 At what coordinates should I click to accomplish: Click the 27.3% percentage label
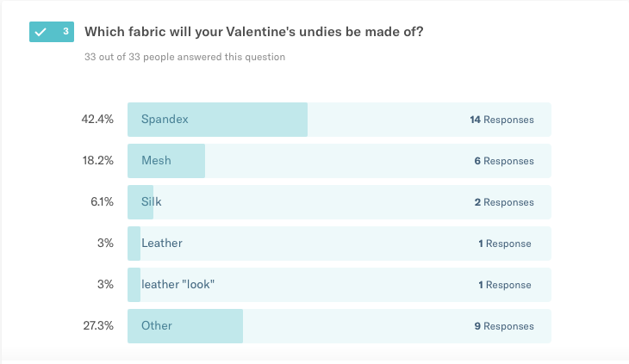click(x=98, y=325)
